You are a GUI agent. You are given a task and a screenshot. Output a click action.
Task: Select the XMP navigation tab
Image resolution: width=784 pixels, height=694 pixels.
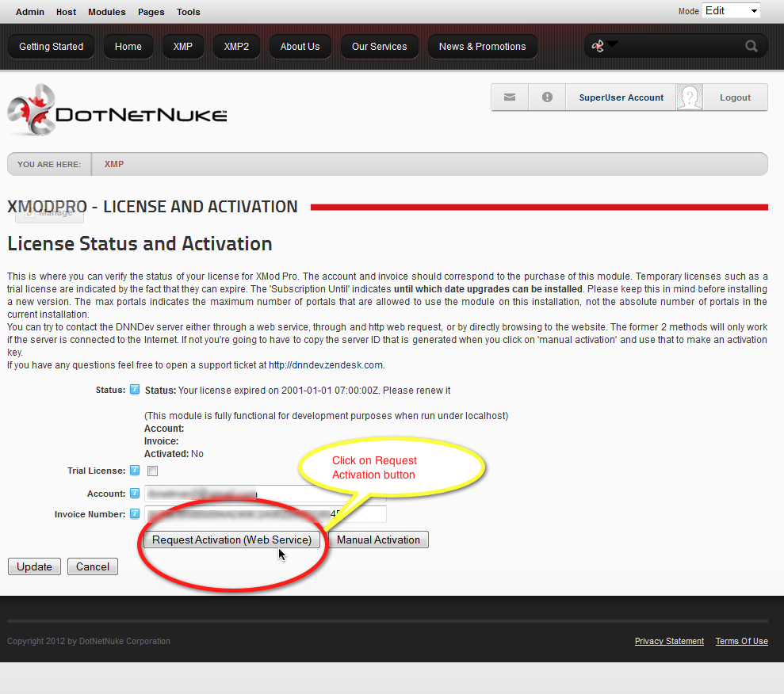182,47
